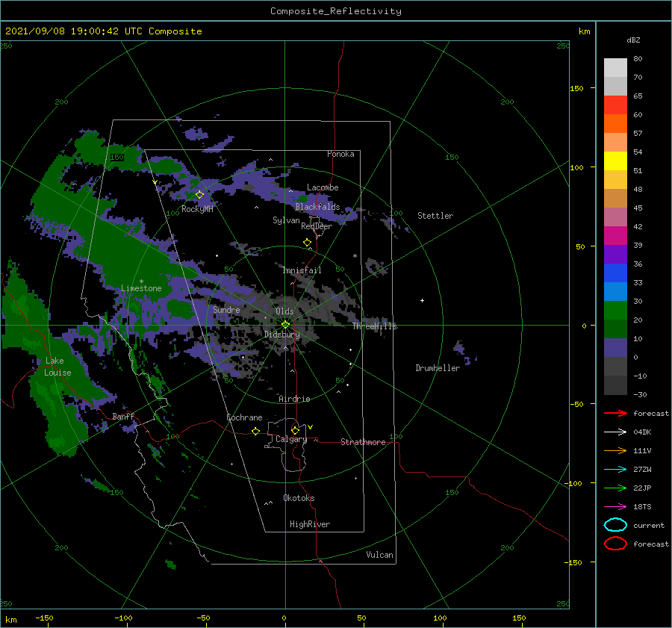Image resolution: width=672 pixels, height=628 pixels.
Task: Click the Sylvan label
Action: click(x=286, y=220)
